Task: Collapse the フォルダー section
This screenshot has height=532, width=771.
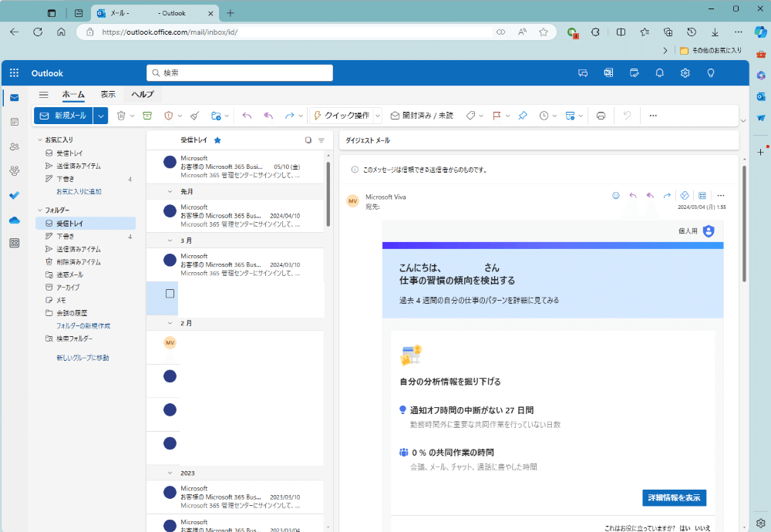Action: (x=40, y=210)
